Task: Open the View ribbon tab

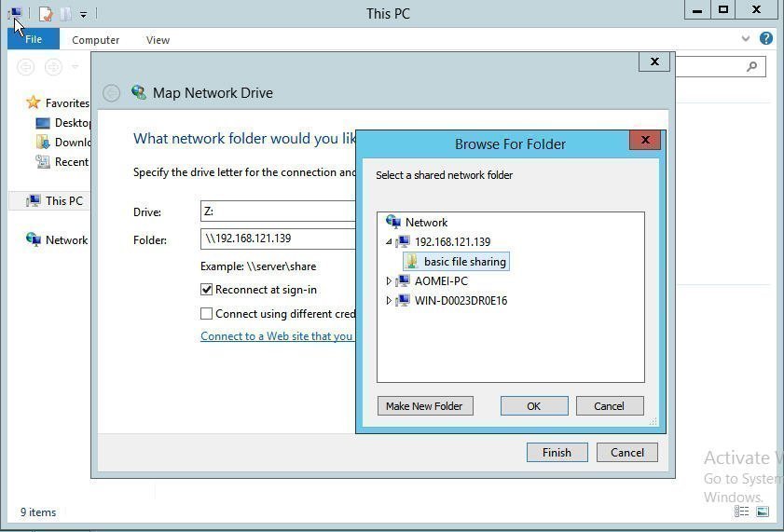Action: point(158,40)
